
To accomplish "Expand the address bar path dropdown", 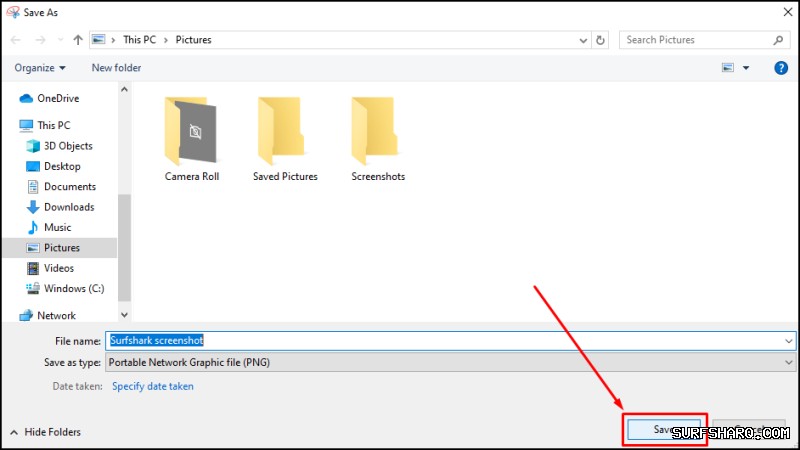I will 583,40.
